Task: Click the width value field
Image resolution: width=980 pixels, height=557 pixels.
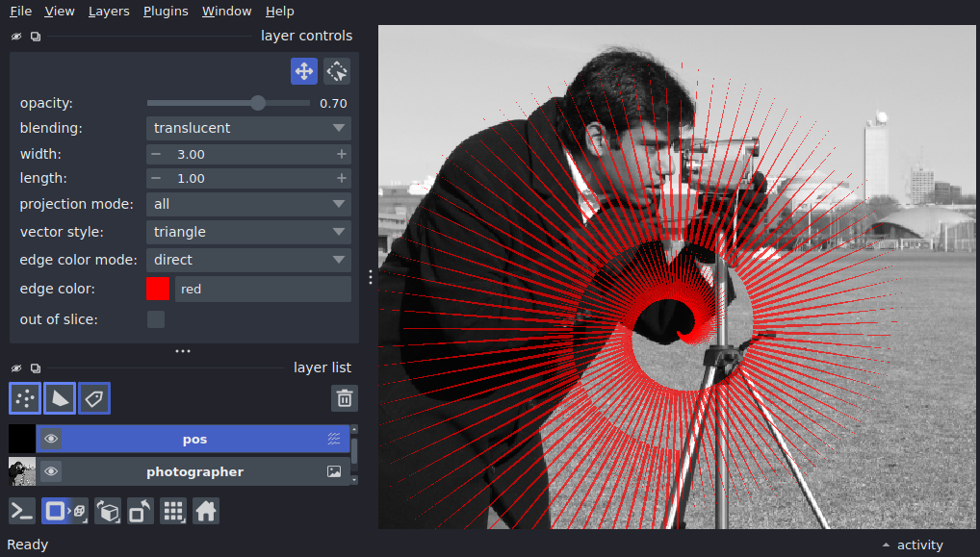Action: [248, 154]
